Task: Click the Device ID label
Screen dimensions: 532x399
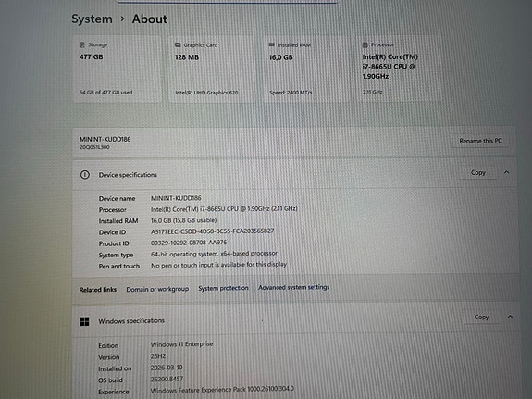Action: click(112, 232)
